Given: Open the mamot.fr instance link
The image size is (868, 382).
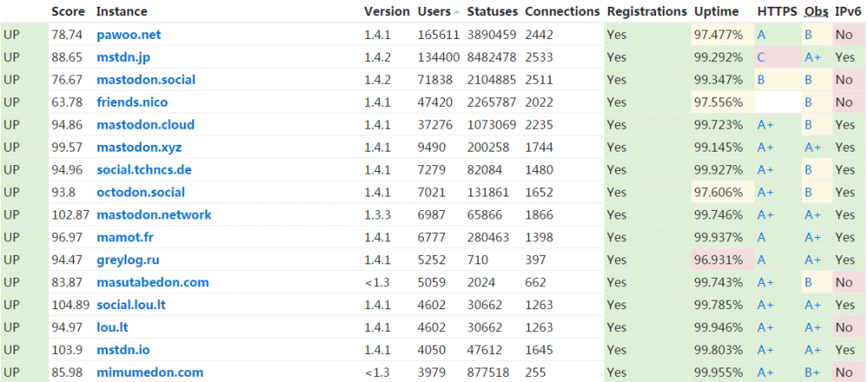Looking at the screenshot, I should [125, 238].
